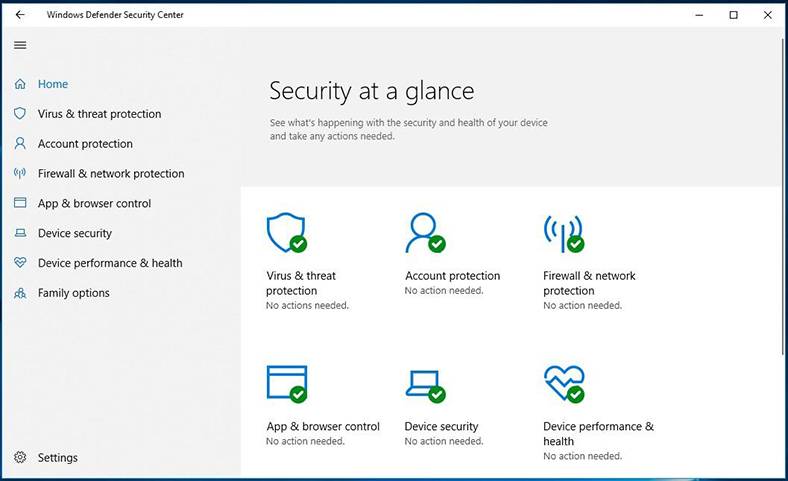
Task: Click the 'Security at a glance' heading
Action: coord(371,92)
